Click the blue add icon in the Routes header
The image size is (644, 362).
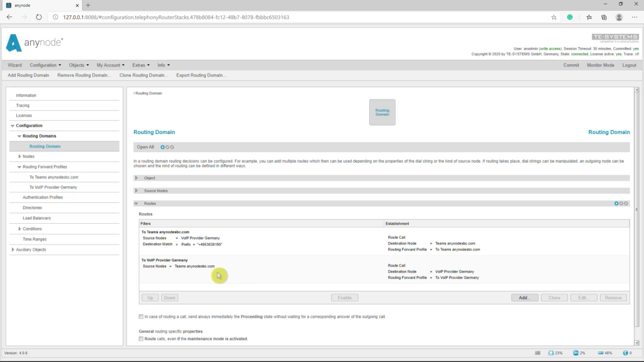pos(616,204)
